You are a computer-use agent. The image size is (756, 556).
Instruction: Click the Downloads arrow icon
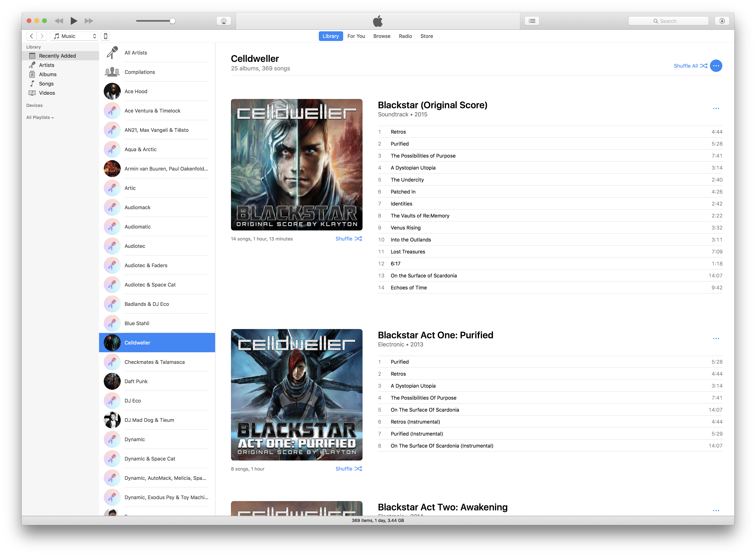(722, 21)
